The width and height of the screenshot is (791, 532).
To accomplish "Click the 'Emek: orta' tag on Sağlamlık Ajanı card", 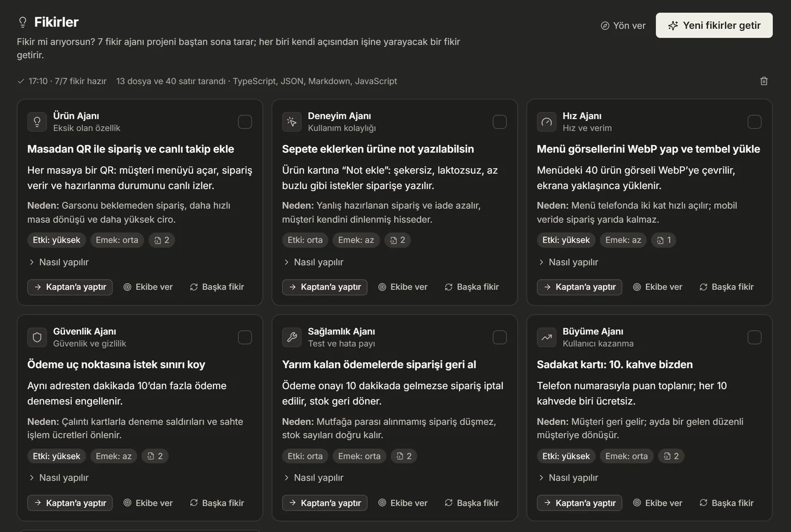I will tap(359, 456).
